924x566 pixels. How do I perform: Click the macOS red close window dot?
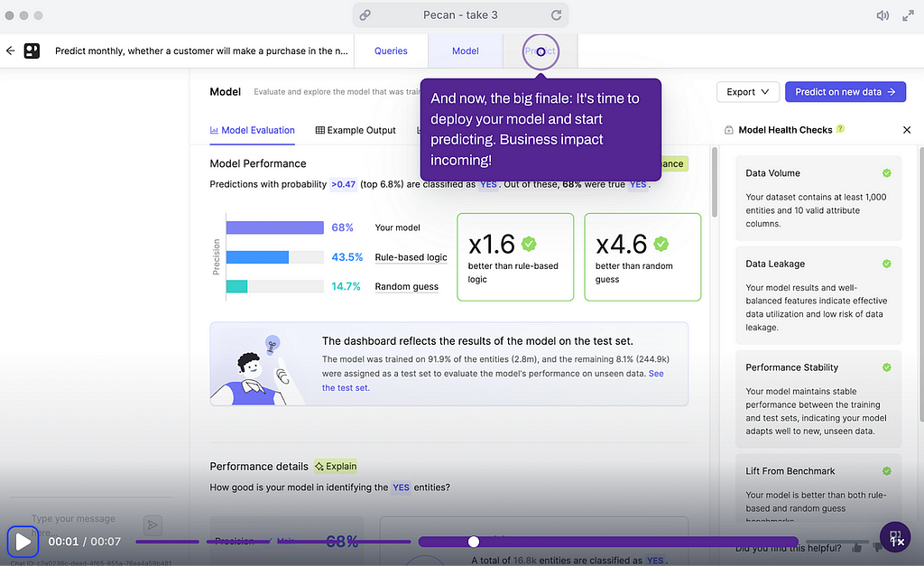click(9, 15)
